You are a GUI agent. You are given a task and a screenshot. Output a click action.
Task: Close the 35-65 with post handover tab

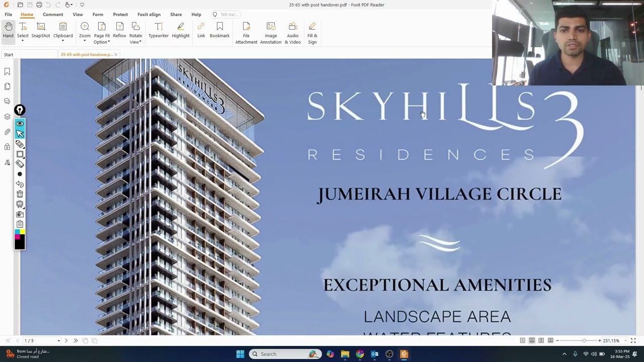pos(116,54)
